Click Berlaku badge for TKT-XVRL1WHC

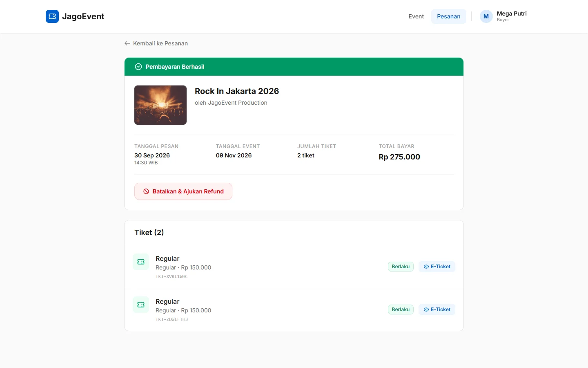(x=401, y=267)
